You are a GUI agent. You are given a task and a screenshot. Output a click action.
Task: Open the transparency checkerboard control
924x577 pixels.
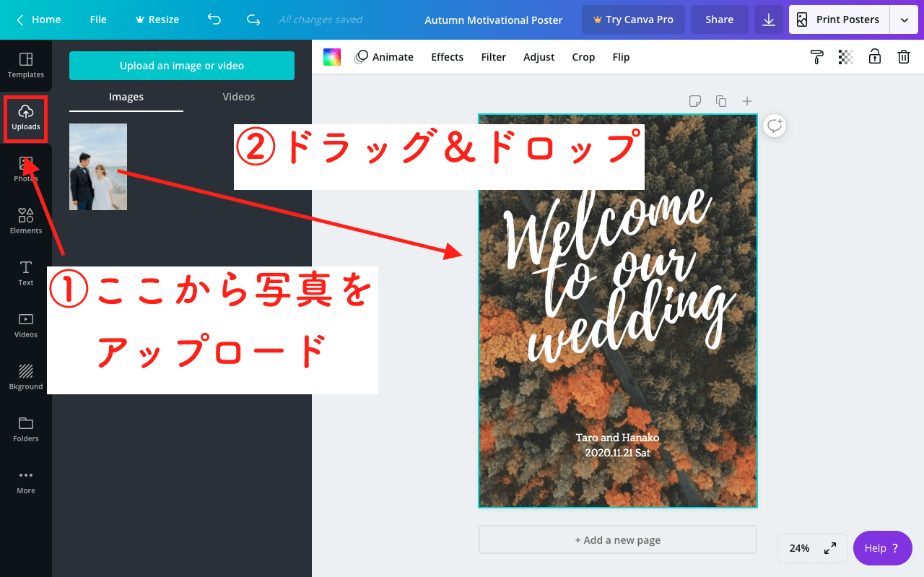point(846,57)
